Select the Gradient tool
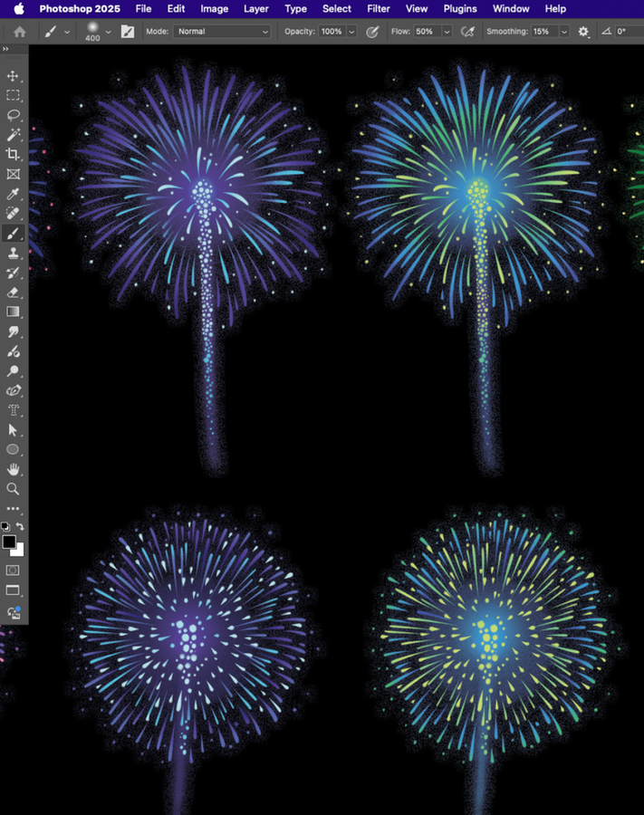Viewport: 644px width, 815px height. 13,312
